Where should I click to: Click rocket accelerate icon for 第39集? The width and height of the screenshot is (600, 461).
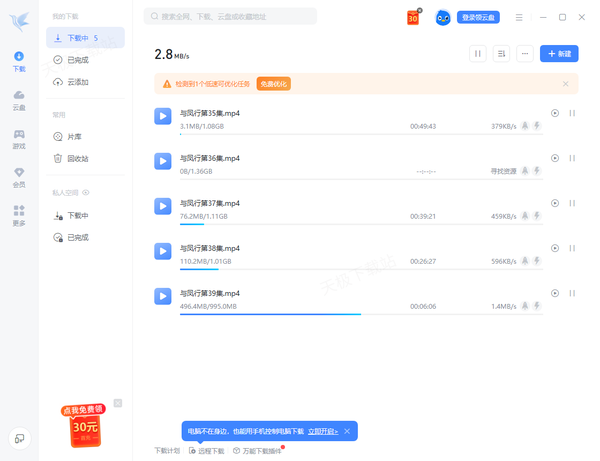525,306
